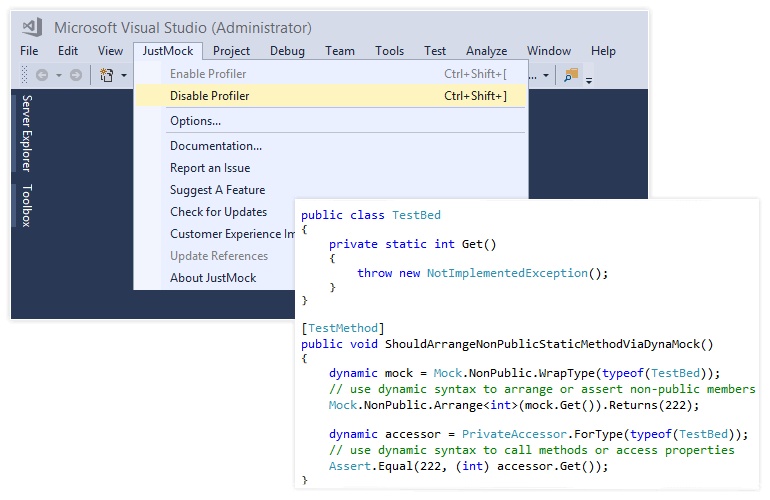Open the View menu
Screen dimensions: 770x500
coord(110,51)
